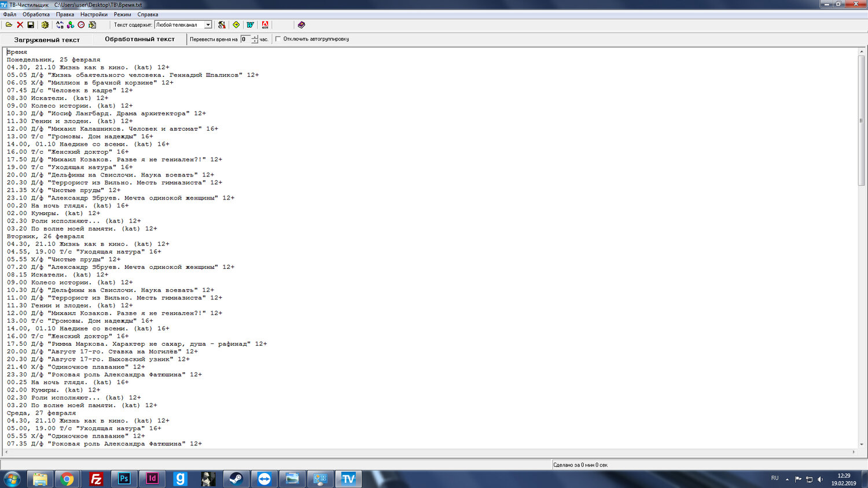Image resolution: width=868 pixels, height=488 pixels.
Task: Enable Отключить автогруппировку checkbox
Action: (278, 39)
